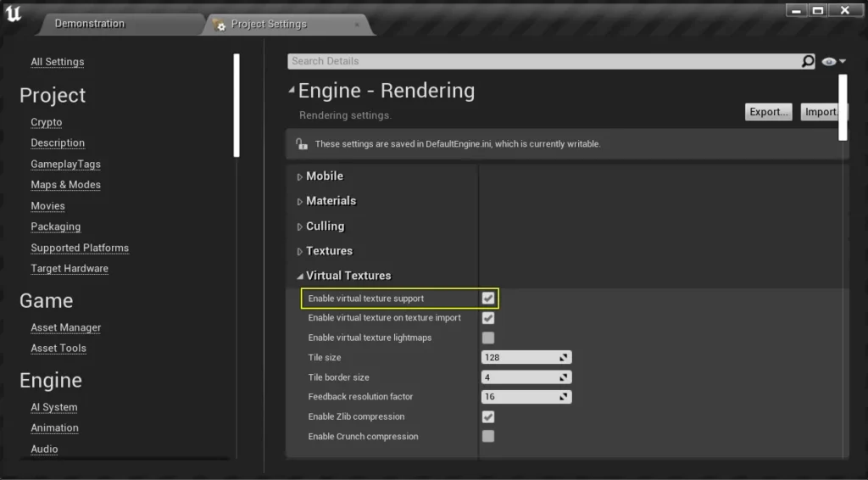
Task: Enable Crunch compression checkbox
Action: coord(488,436)
